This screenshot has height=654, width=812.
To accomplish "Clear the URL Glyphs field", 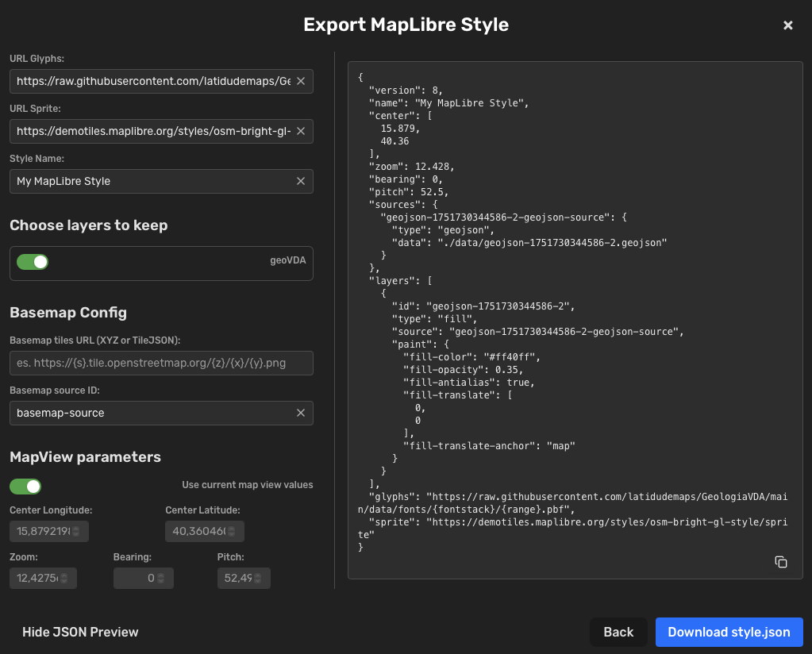I will (301, 81).
